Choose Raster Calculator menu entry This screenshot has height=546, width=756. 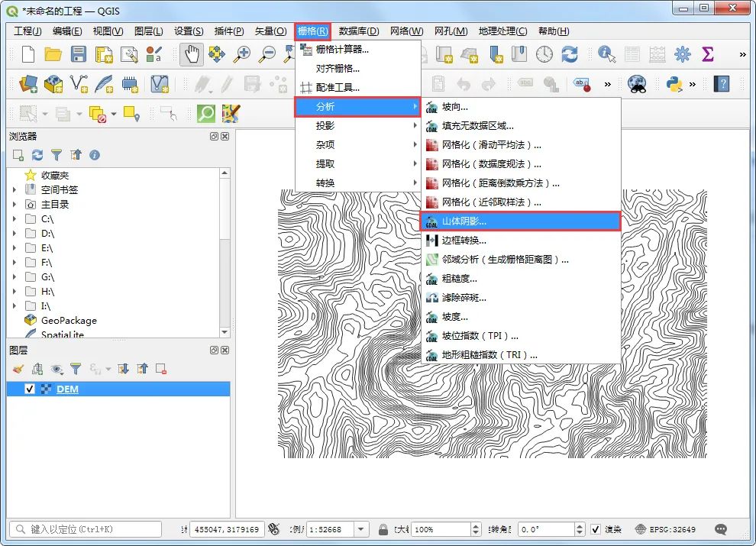click(x=357, y=49)
